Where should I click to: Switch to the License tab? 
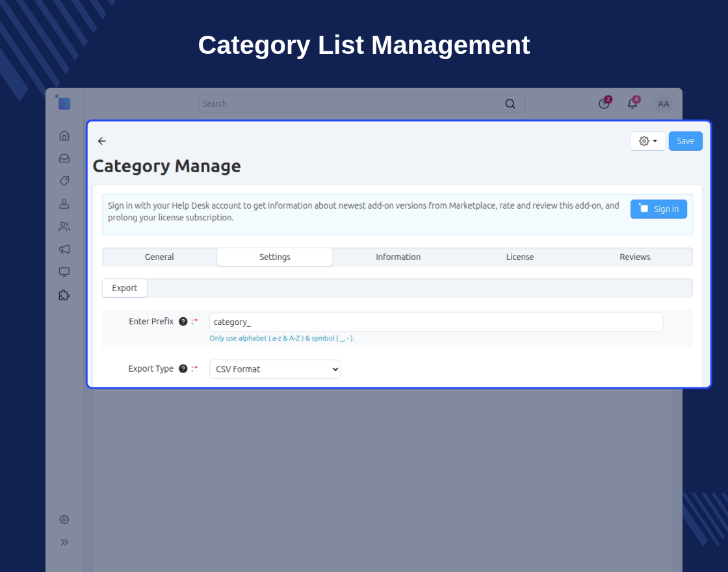(x=519, y=257)
